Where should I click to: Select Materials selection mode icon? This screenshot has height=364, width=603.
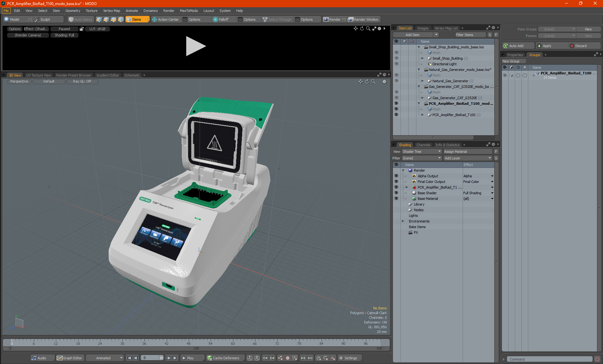tap(121, 19)
